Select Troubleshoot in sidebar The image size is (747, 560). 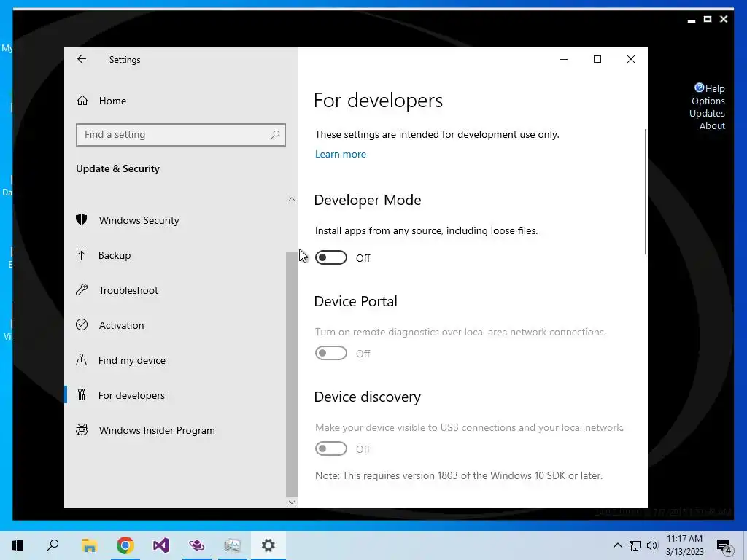click(128, 290)
